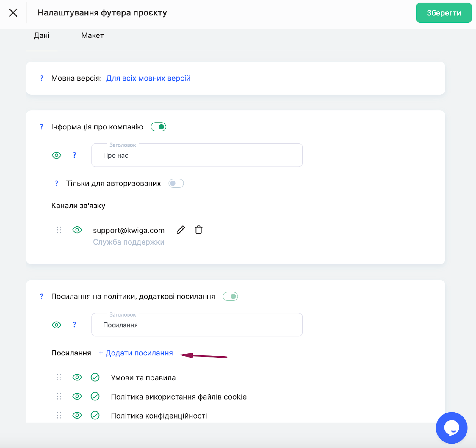Click green check icon for Умови та правила
476x448 pixels.
(x=95, y=377)
